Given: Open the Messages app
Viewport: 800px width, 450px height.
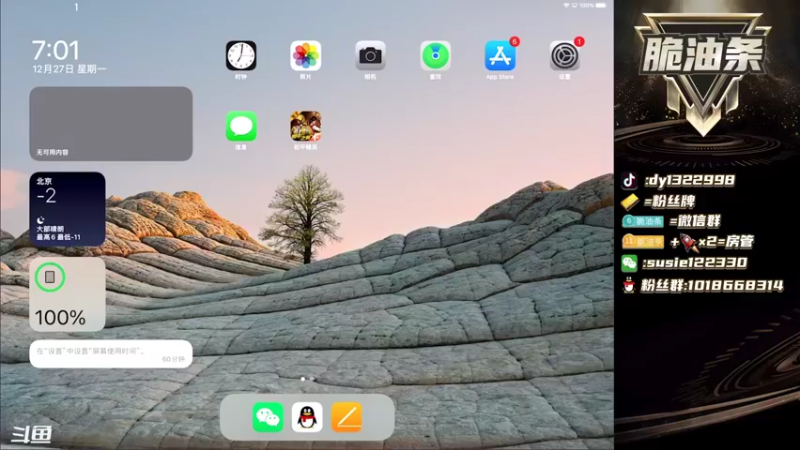Looking at the screenshot, I should coord(241,126).
